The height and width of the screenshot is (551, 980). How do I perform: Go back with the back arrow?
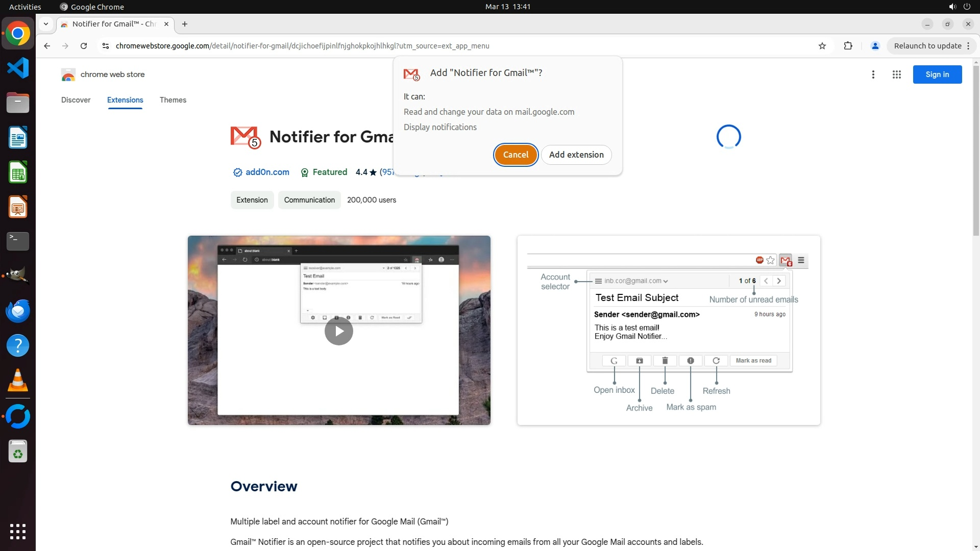[47, 46]
